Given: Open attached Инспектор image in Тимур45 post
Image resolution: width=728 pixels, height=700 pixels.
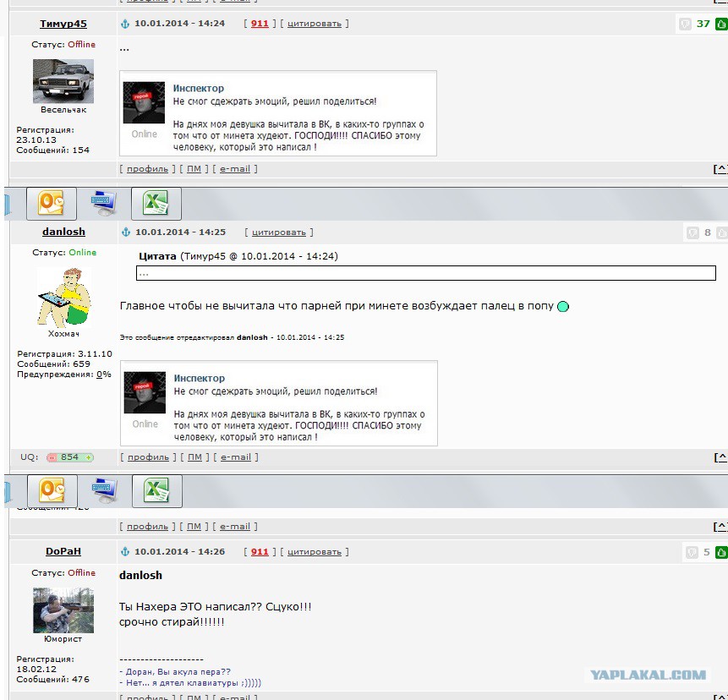Looking at the screenshot, I should (278, 113).
